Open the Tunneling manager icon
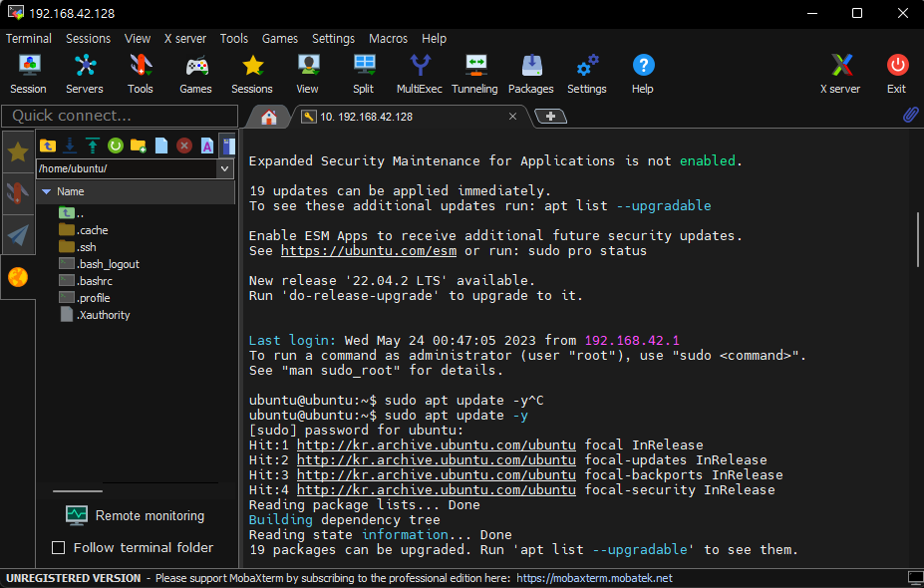924x588 pixels. (x=475, y=74)
